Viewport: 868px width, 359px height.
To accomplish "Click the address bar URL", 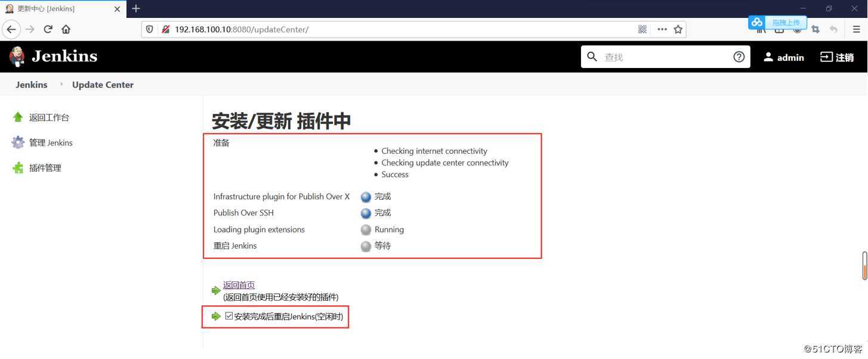I will [x=241, y=29].
